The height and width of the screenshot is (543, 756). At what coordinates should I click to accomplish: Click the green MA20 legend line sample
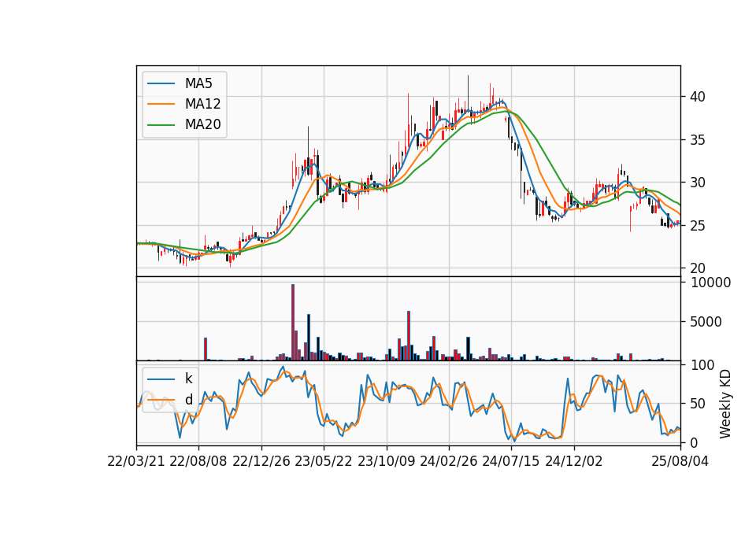(x=161, y=125)
